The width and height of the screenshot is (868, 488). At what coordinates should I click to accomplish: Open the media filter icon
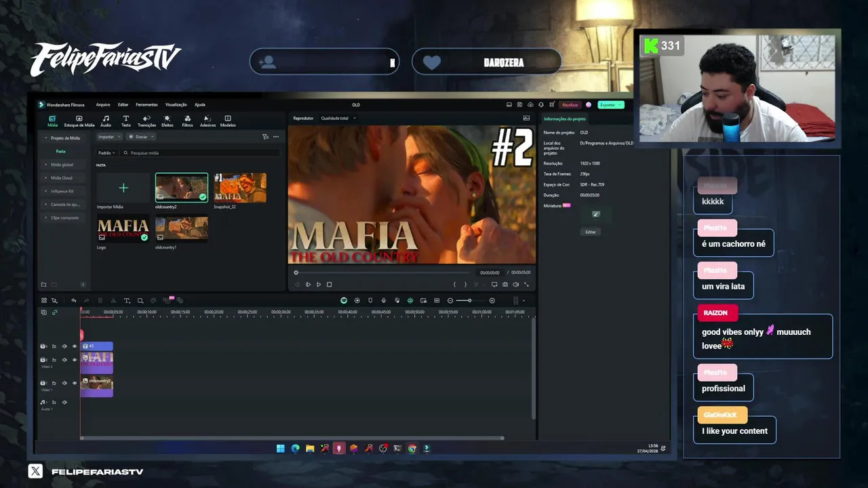coord(265,137)
